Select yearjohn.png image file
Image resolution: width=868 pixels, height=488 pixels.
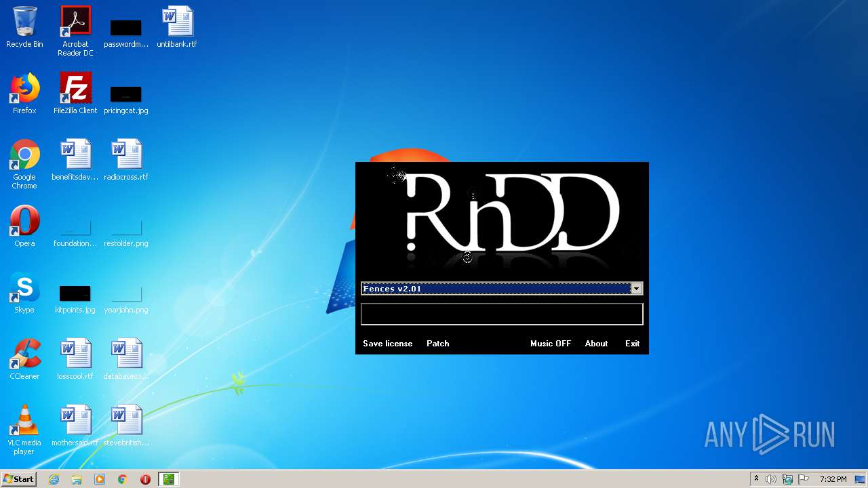click(x=126, y=299)
